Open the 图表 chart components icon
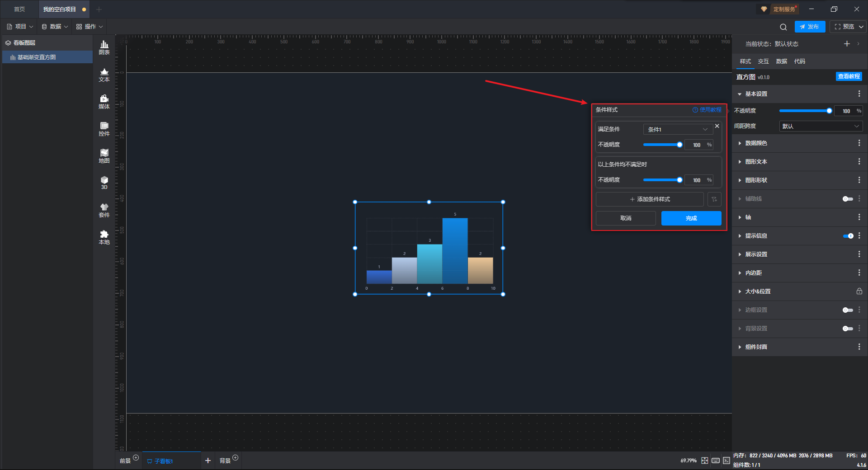Screen dimensions: 868x470 (x=104, y=47)
